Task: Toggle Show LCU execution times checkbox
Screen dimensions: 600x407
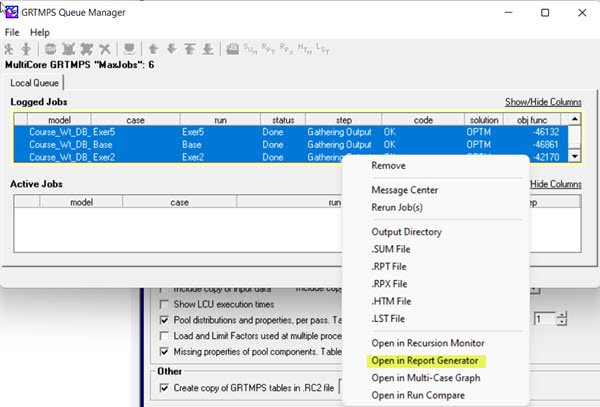Action: tap(166, 303)
